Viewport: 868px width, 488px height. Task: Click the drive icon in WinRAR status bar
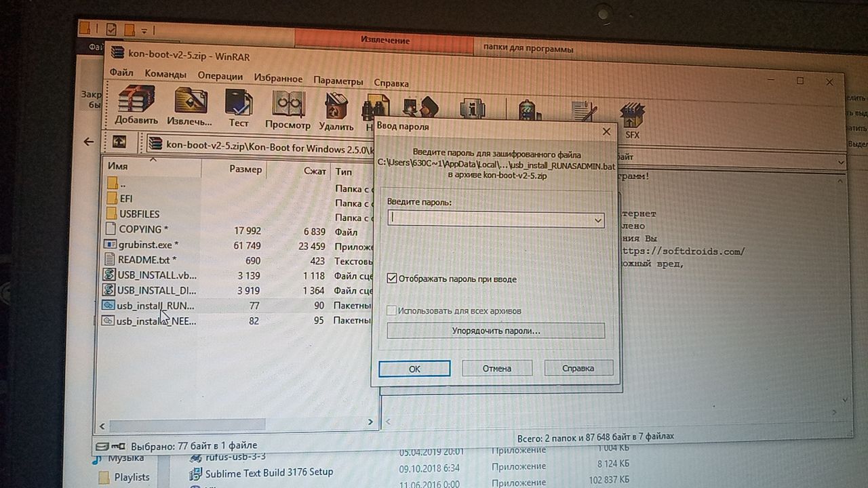pos(102,446)
